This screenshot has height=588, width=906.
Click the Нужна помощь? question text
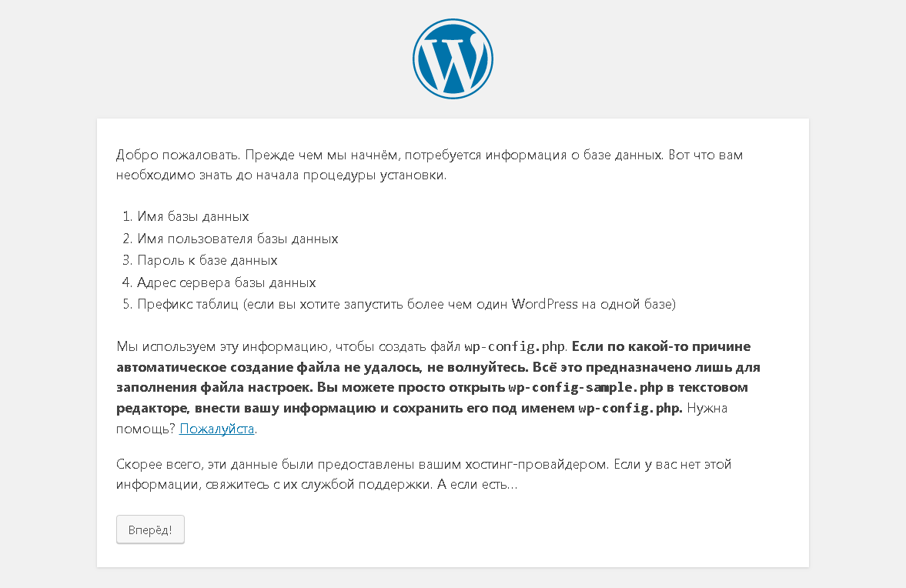pos(422,418)
